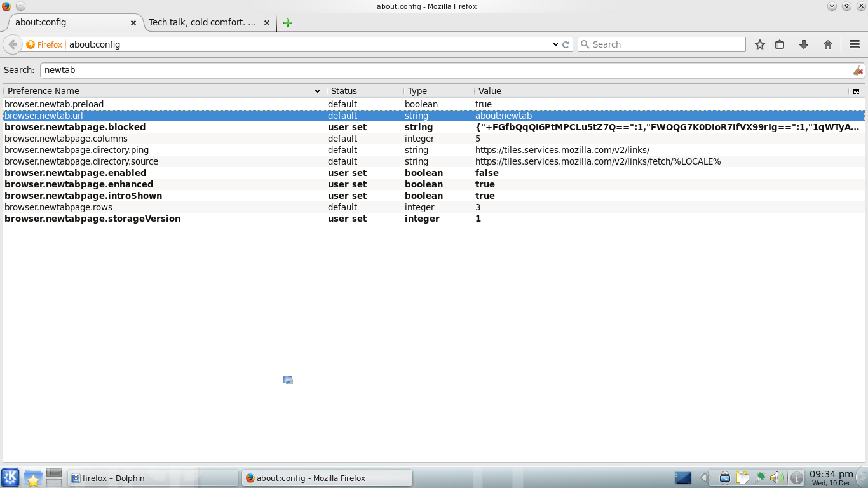
Task: Switch to the Tech talk, cold comfort tab
Action: tap(209, 23)
